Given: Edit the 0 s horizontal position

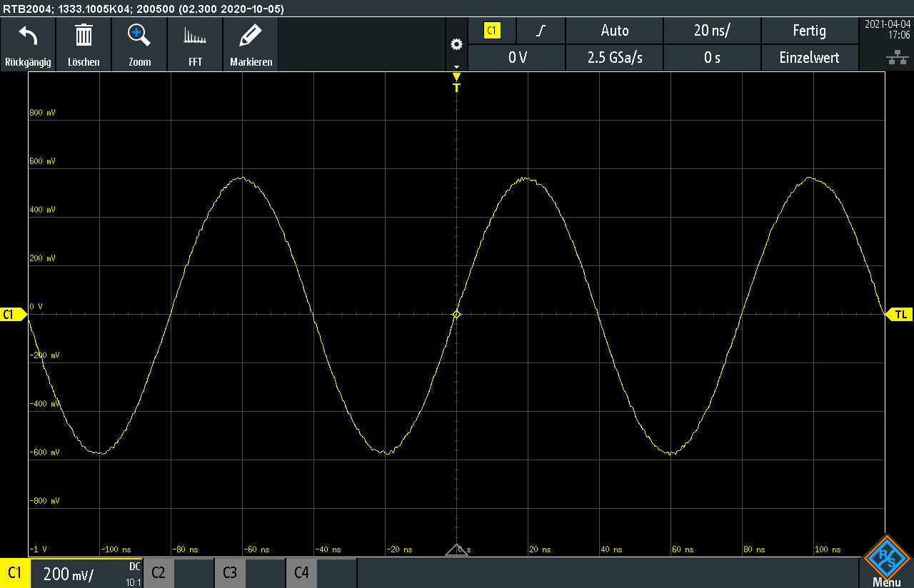Looking at the screenshot, I should pos(712,58).
